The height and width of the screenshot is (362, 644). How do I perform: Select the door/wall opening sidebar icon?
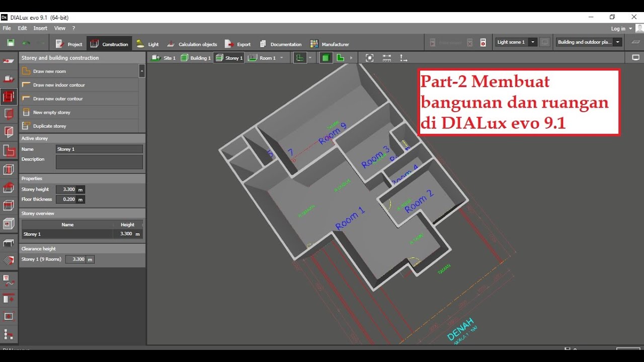[x=9, y=133]
